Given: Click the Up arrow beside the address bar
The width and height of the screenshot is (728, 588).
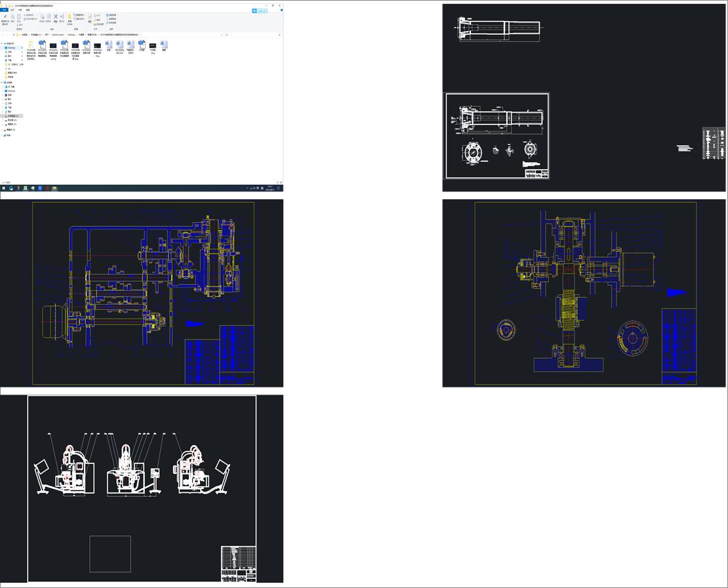Looking at the screenshot, I should point(14,35).
